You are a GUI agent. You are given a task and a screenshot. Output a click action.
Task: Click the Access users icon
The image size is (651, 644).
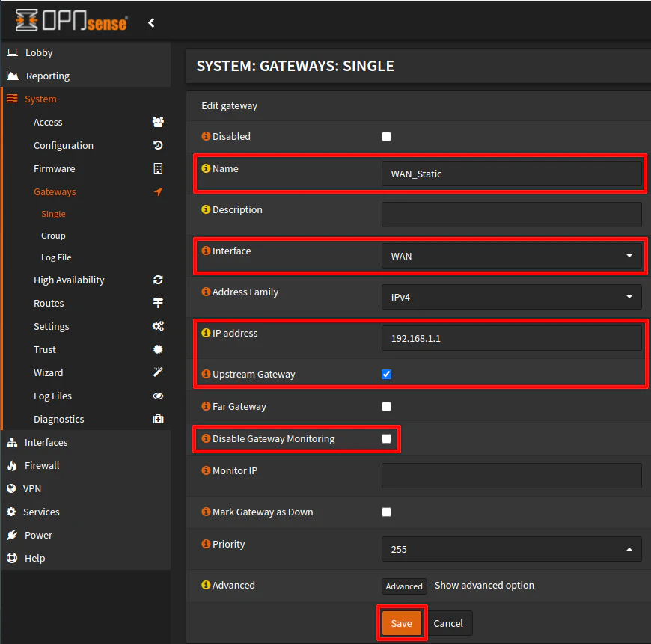pos(158,122)
